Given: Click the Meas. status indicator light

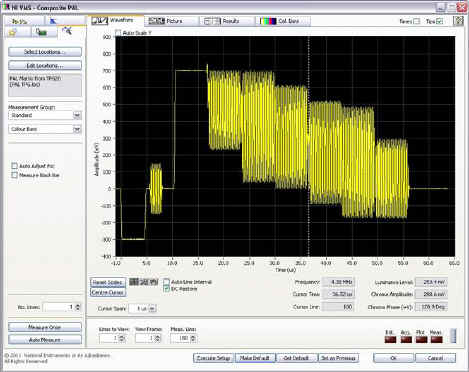Looking at the screenshot, I should (436, 340).
